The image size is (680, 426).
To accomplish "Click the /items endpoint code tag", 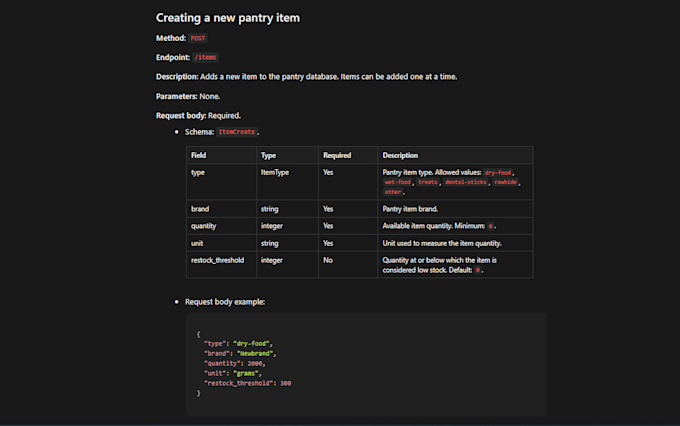I will click(205, 57).
